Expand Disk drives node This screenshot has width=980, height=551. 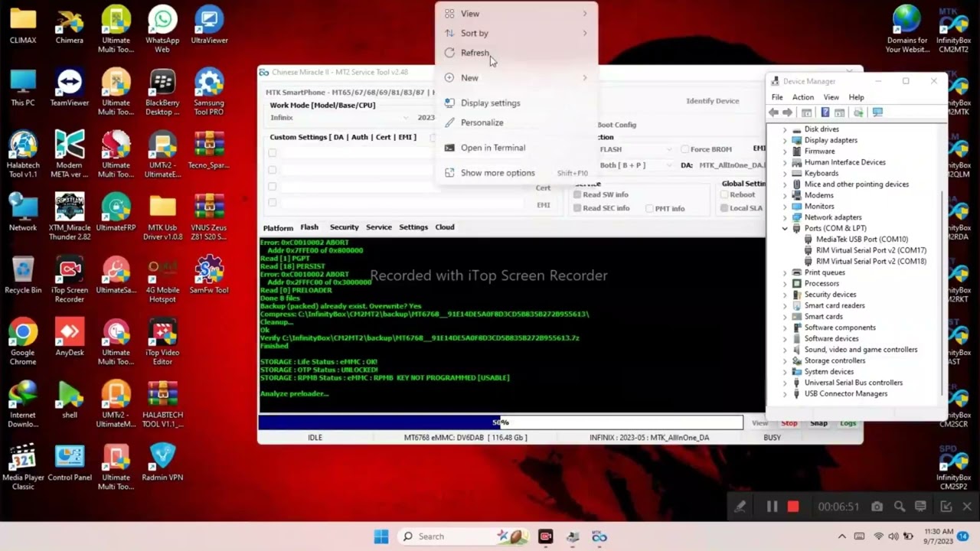pos(785,129)
